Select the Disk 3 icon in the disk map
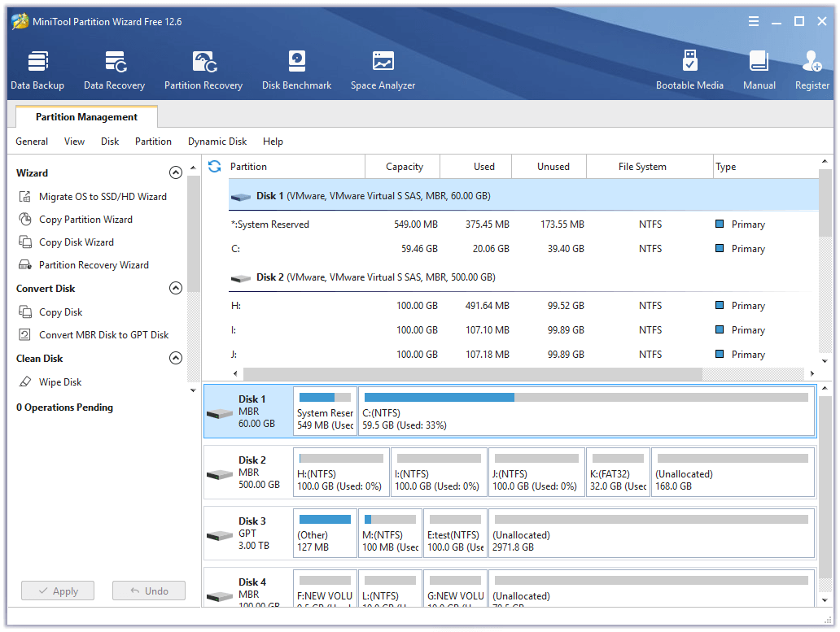Screen dimensions: 840x632 [x=220, y=535]
